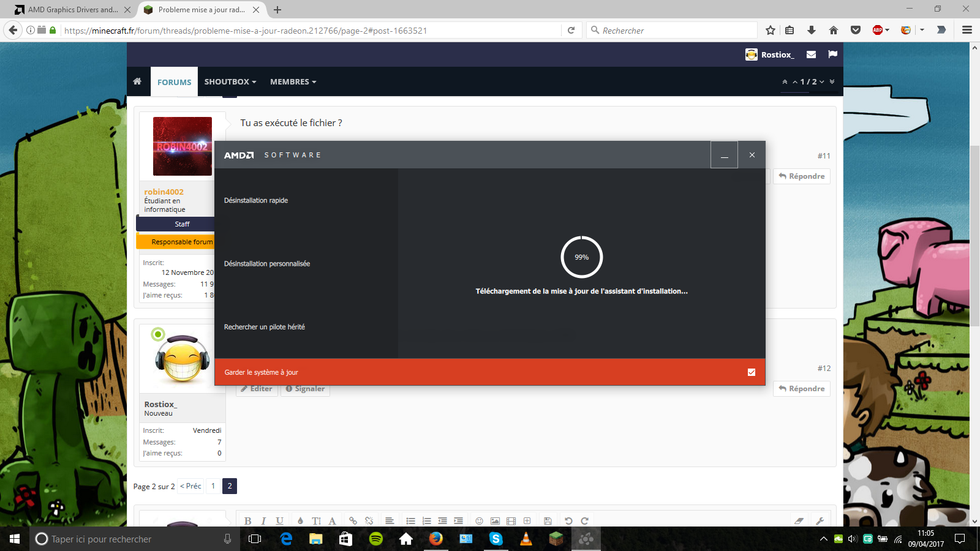Bookmark this page with star icon
Image resolution: width=980 pixels, height=551 pixels.
point(771,31)
